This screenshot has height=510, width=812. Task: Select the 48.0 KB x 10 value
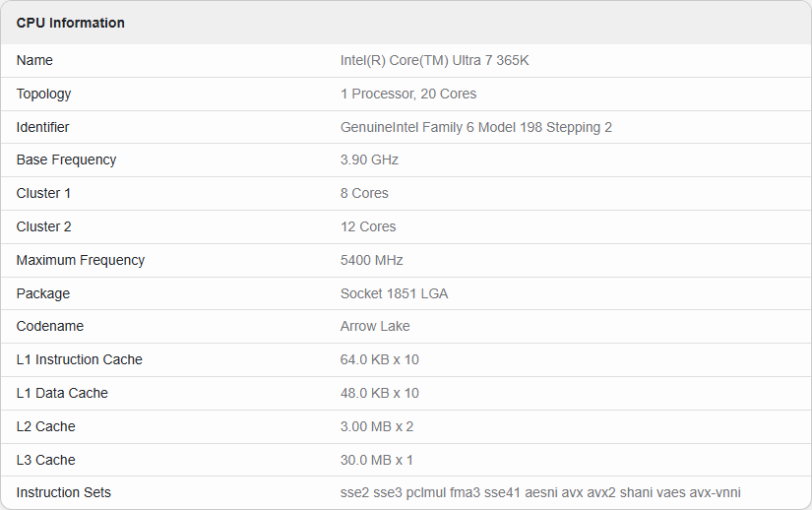380,393
